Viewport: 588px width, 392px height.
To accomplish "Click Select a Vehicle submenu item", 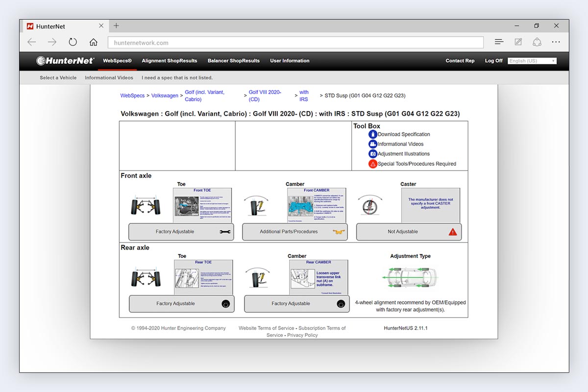I will click(x=58, y=77).
